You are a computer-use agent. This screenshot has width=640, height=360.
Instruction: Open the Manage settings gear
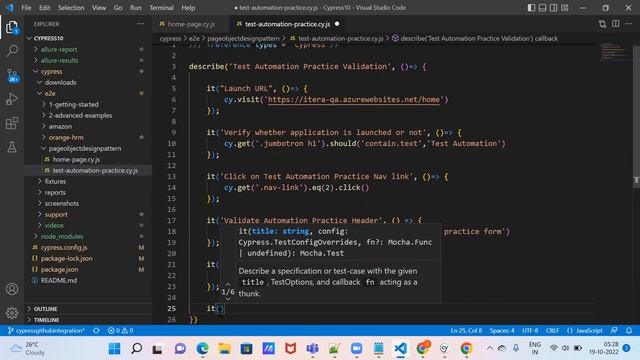click(x=12, y=313)
